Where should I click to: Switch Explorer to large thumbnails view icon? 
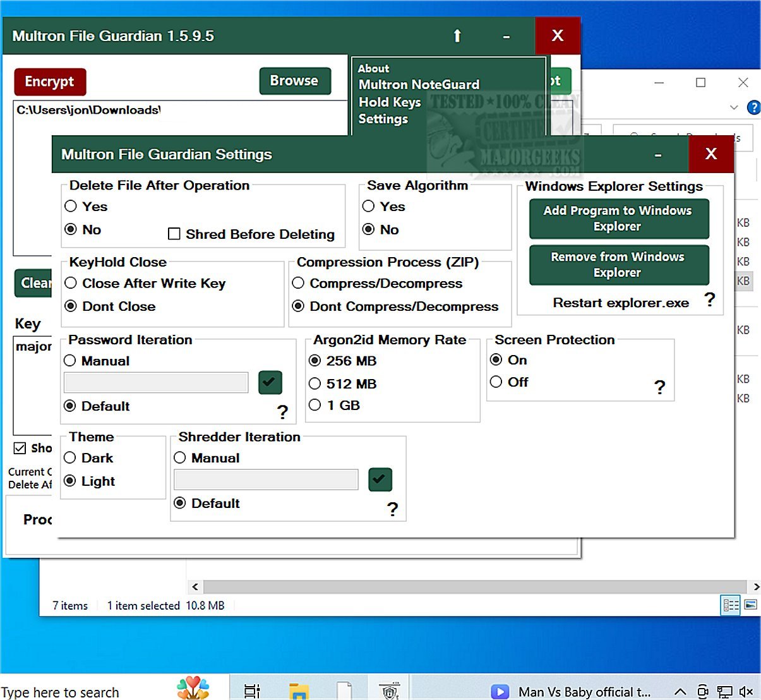(750, 605)
